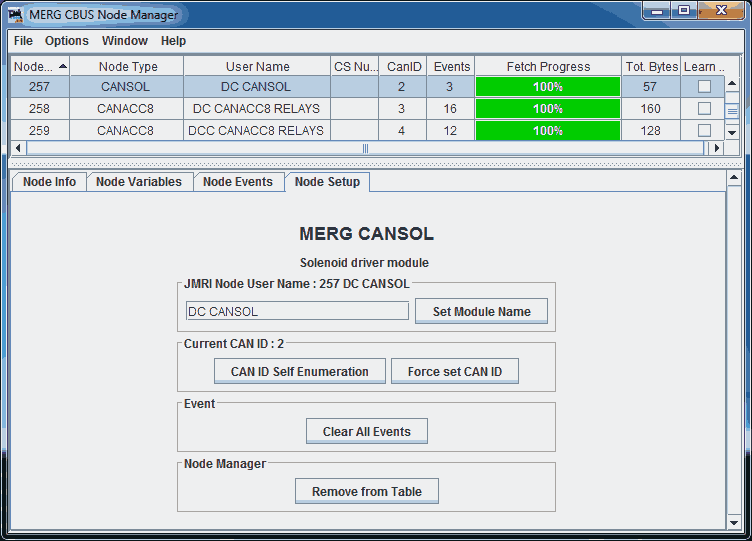Switch to the Node Events tab
Image resolution: width=752 pixels, height=541 pixels.
click(x=238, y=182)
